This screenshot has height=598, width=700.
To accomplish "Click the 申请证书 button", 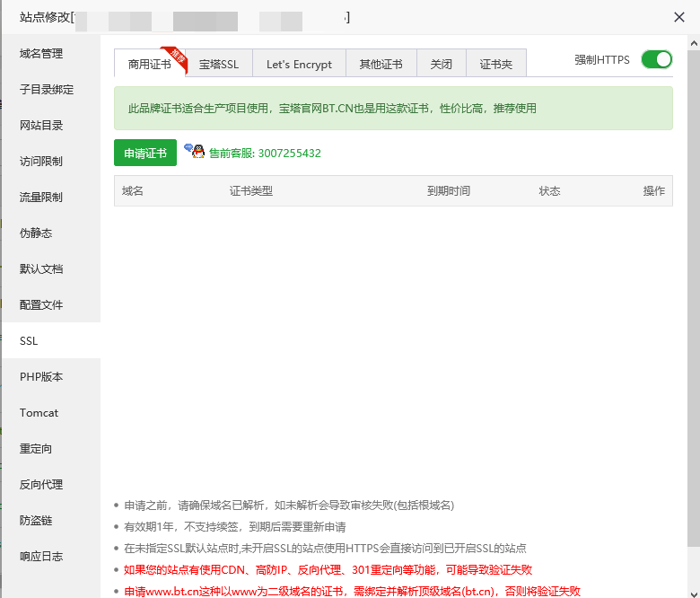I will 145,153.
